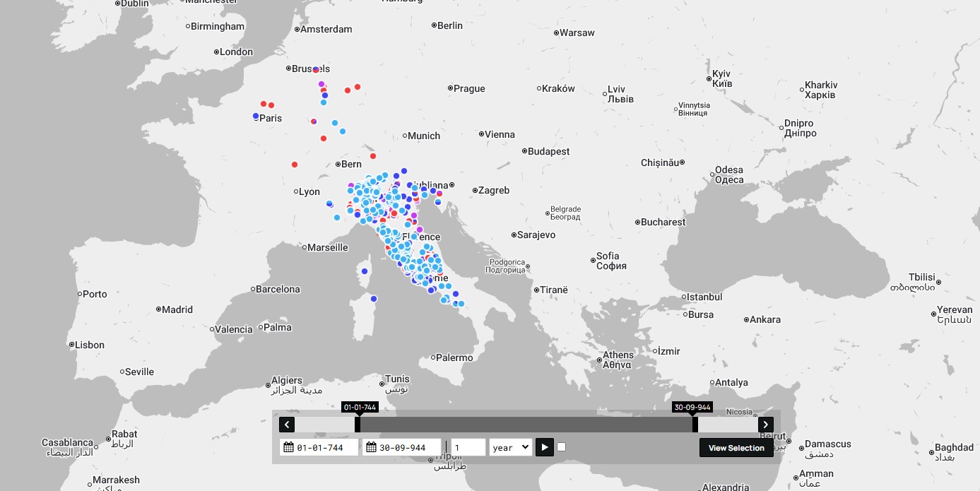
Task: Select the dark blue marker on Corsica
Action: (365, 271)
